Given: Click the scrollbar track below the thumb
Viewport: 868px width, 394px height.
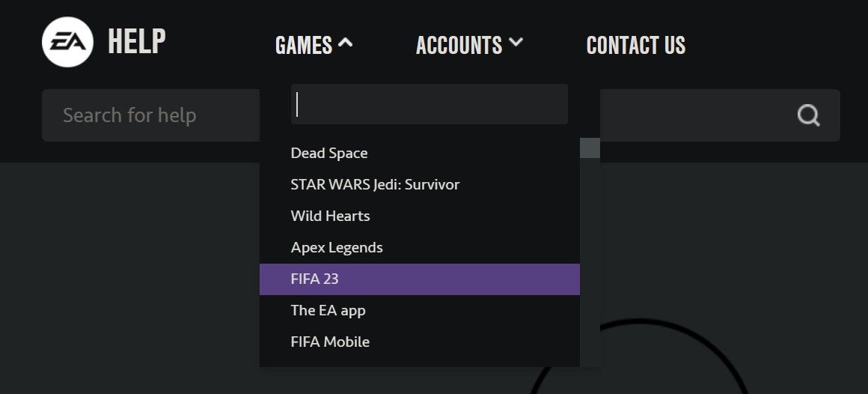Looking at the screenshot, I should coord(590,262).
